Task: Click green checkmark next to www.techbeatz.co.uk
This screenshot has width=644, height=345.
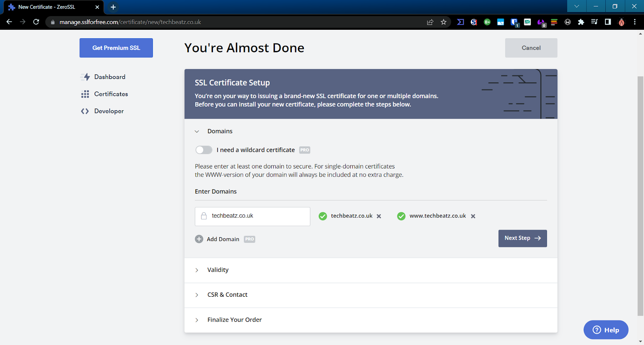Action: point(401,216)
